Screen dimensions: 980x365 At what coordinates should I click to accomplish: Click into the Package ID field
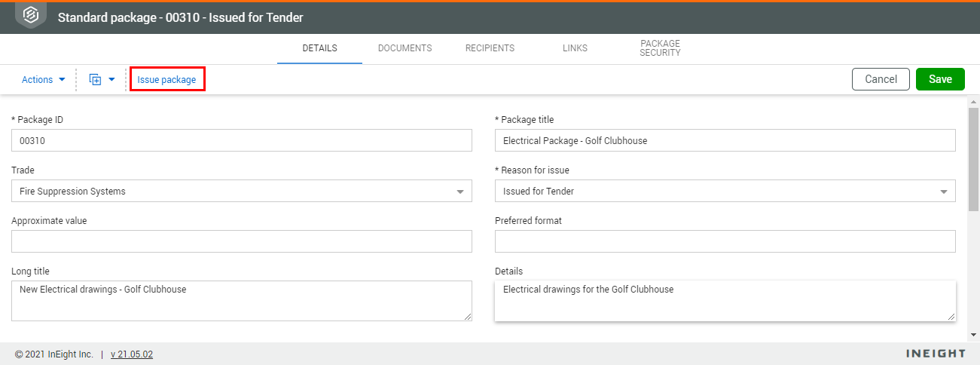[x=241, y=140]
